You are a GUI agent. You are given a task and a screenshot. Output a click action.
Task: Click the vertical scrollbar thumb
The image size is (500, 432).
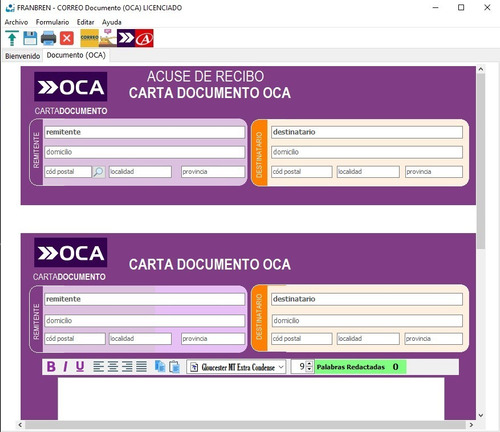pyautogui.click(x=481, y=162)
